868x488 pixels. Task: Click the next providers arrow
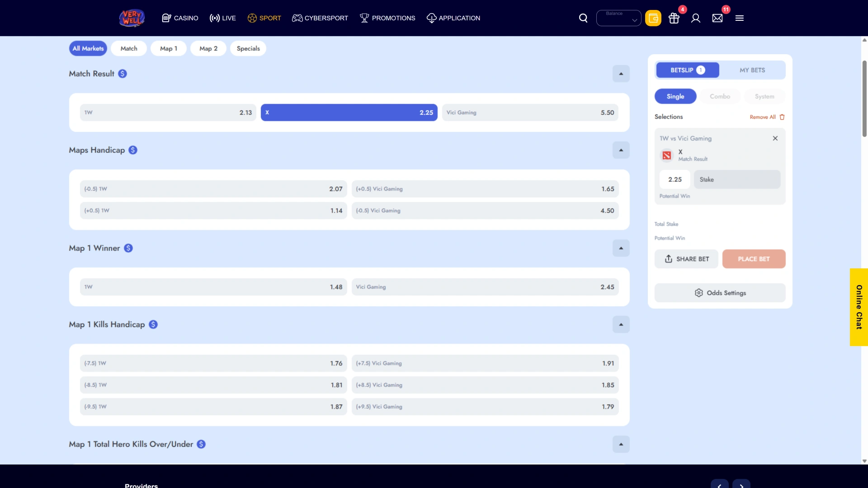click(x=741, y=485)
